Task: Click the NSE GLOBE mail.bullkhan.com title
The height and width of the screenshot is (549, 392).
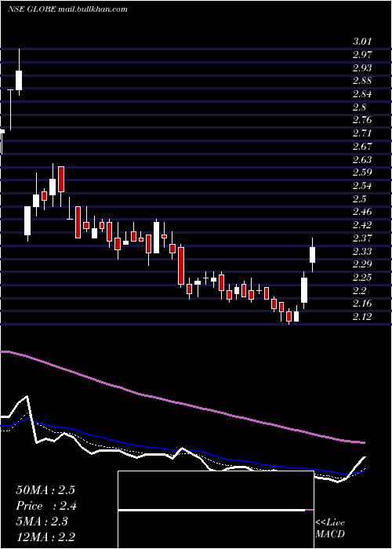Action: [67, 9]
